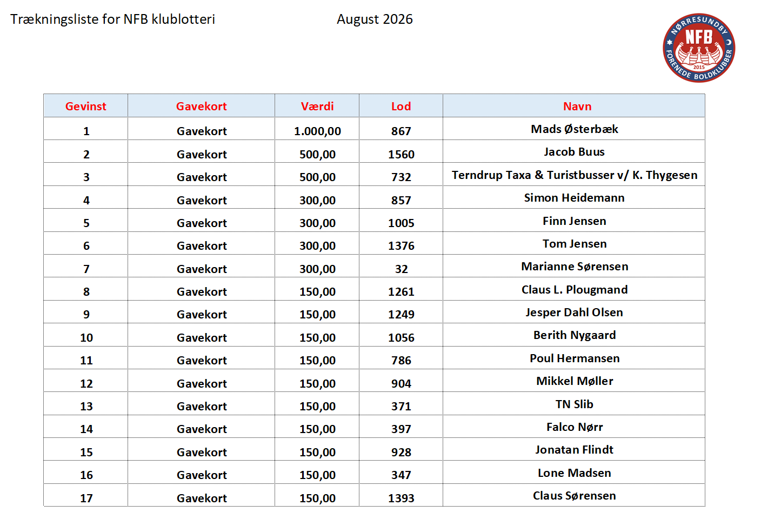Screen dimensions: 761x532
Task: Select lot number 1005
Action: tap(401, 223)
